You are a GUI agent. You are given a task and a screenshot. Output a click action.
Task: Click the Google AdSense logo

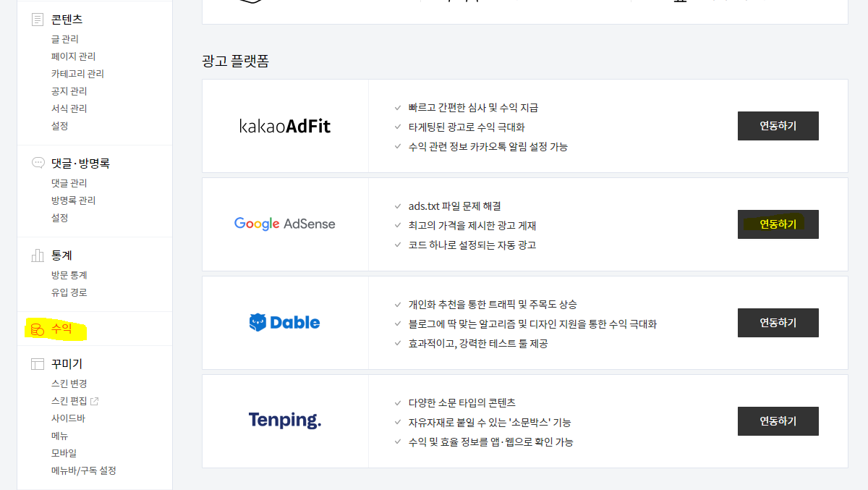(x=285, y=224)
